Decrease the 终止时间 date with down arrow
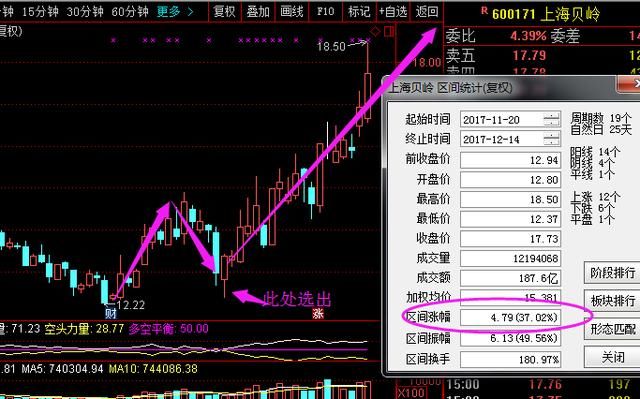Image resolution: width=640 pixels, height=399 pixels. click(552, 143)
